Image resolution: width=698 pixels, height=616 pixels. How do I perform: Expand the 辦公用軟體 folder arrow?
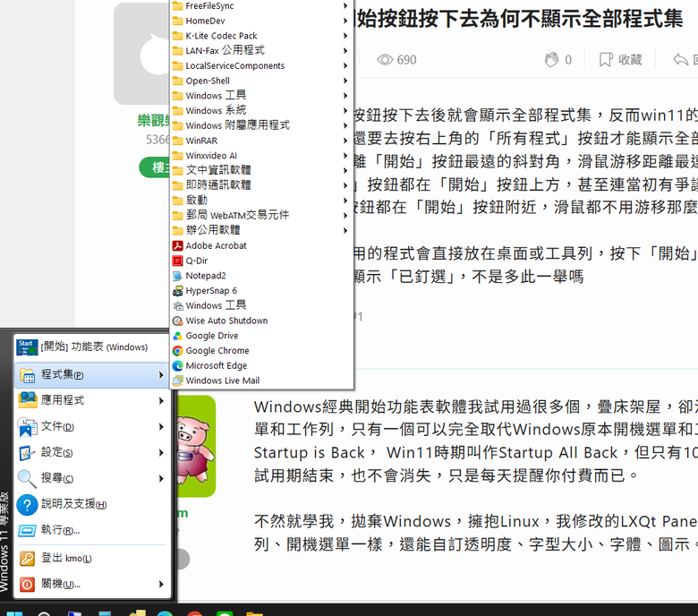click(345, 230)
